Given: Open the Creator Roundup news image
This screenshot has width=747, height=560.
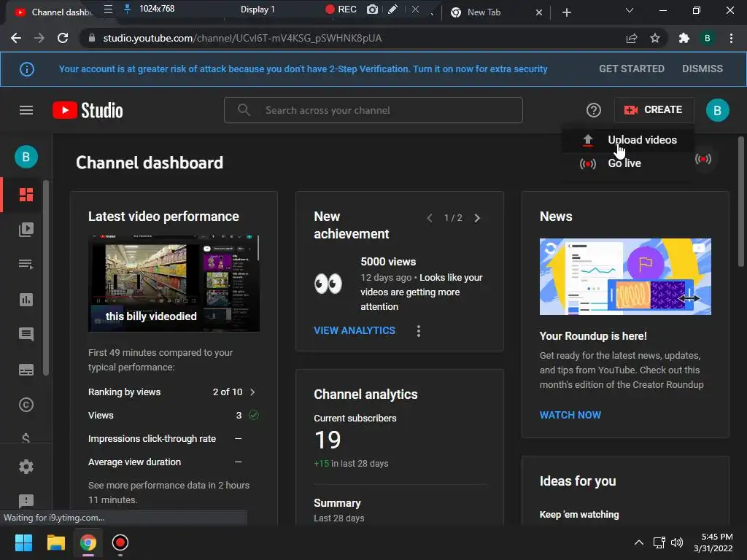Looking at the screenshot, I should coord(625,276).
